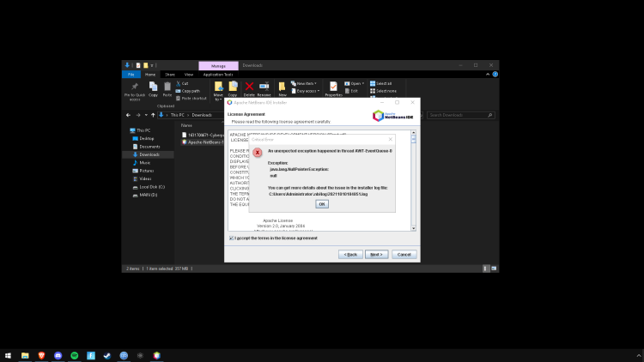Open Spotify from the taskbar
Viewport: 644px width, 362px height.
point(75,355)
